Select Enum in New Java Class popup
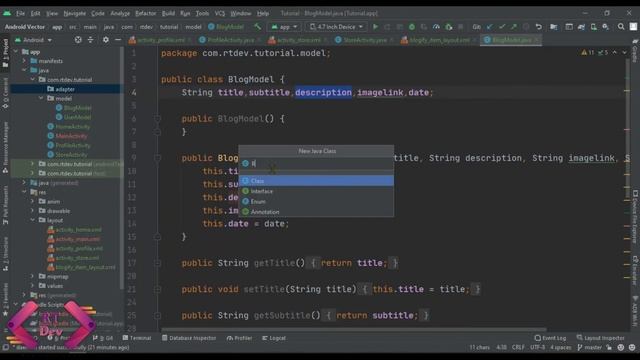 click(316, 201)
